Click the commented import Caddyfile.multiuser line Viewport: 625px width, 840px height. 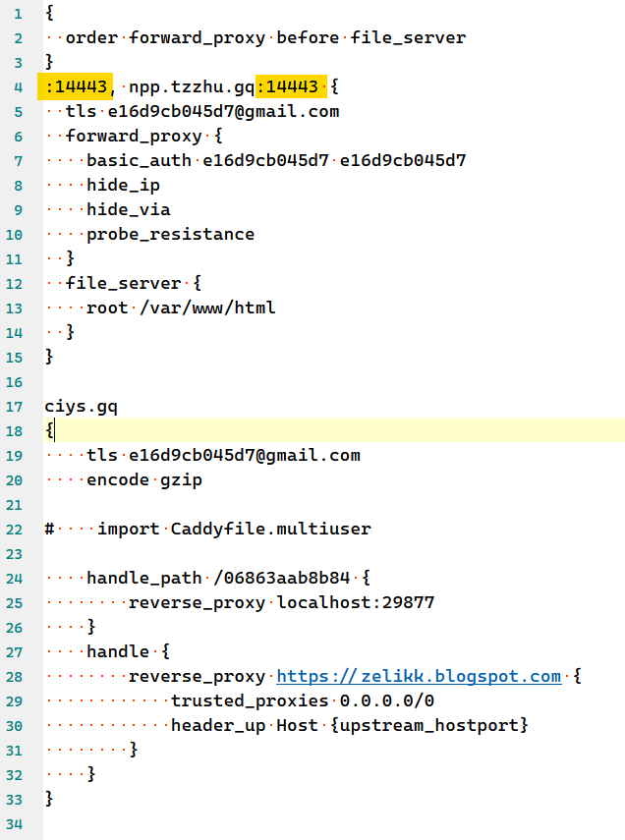pos(233,529)
